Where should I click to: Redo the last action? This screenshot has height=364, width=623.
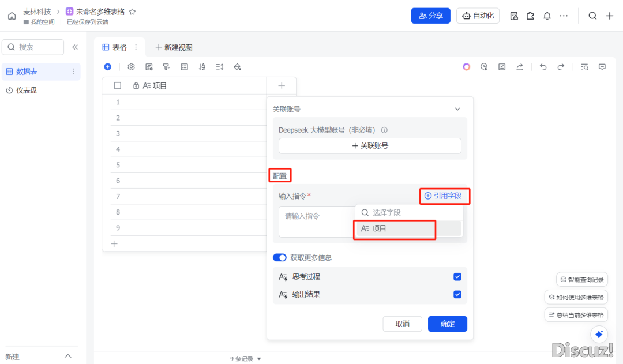click(561, 67)
